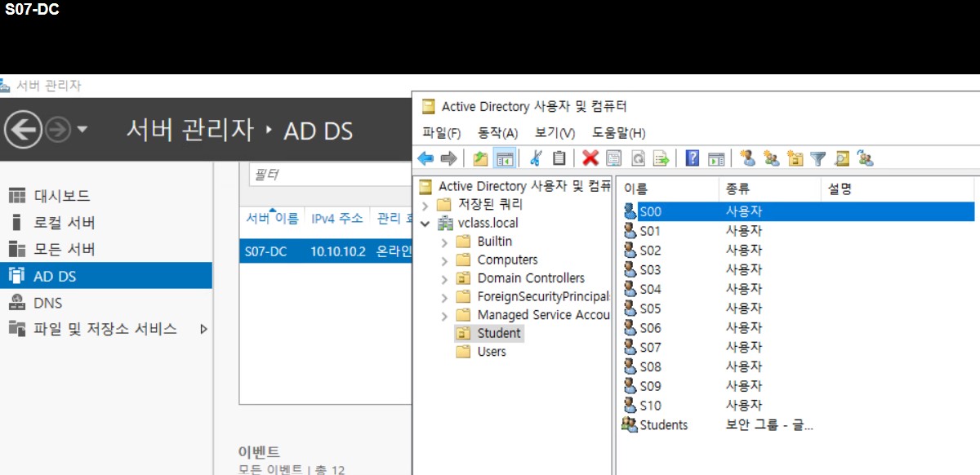Expand the 파일 및 저장소 서비스 arrow
The width and height of the screenshot is (980, 475).
click(x=203, y=330)
